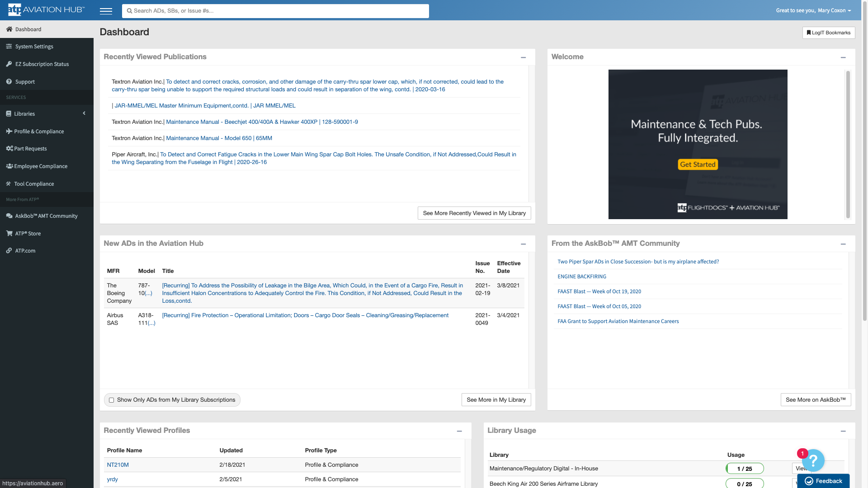Open AskBob AMT Community sidebar icon

click(9, 216)
